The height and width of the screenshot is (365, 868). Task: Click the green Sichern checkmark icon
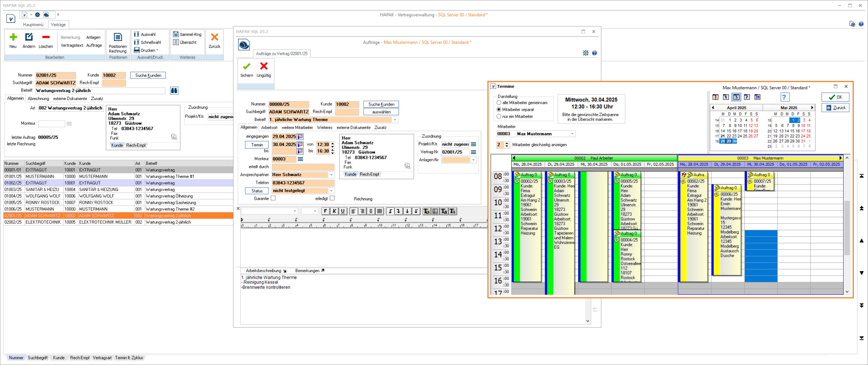tap(246, 66)
